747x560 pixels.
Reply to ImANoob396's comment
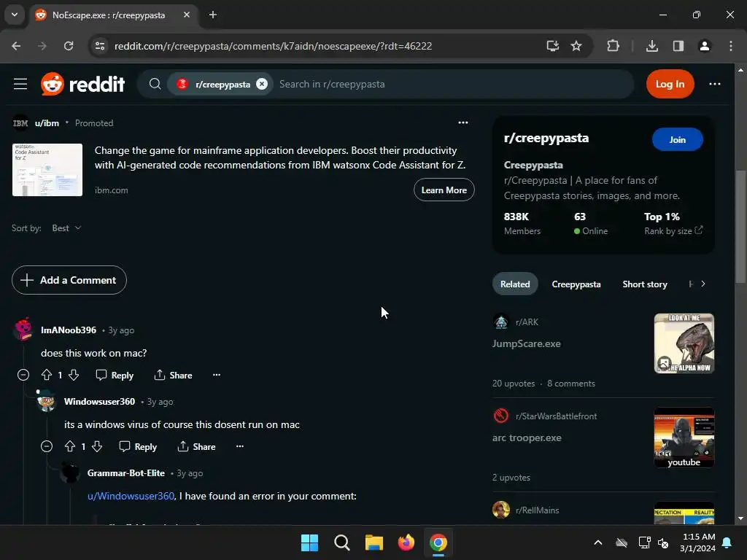point(115,376)
